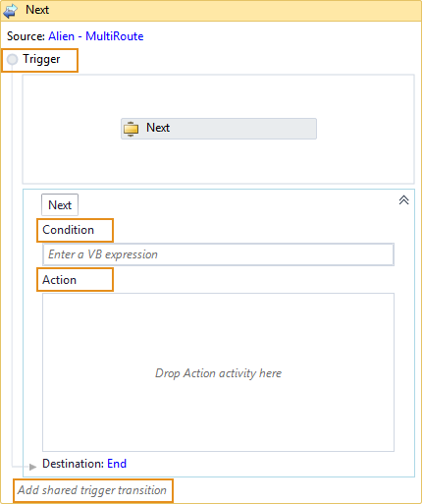Select the Trigger label
This screenshot has width=423, height=504.
point(41,59)
